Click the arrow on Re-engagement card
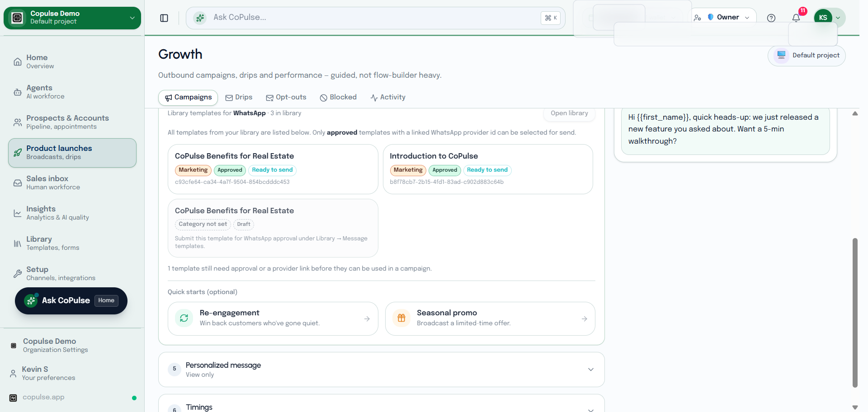The height and width of the screenshot is (412, 868). 367,319
